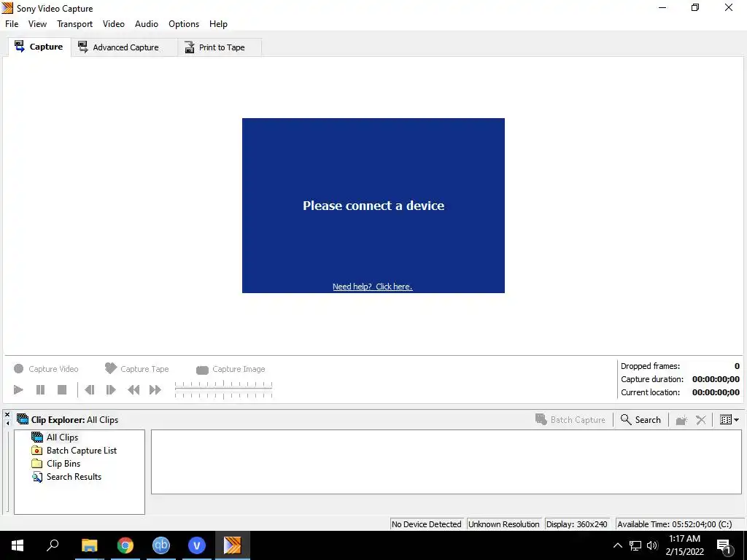Open Windows taskbar search
This screenshot has width=747, height=560.
click(x=53, y=545)
